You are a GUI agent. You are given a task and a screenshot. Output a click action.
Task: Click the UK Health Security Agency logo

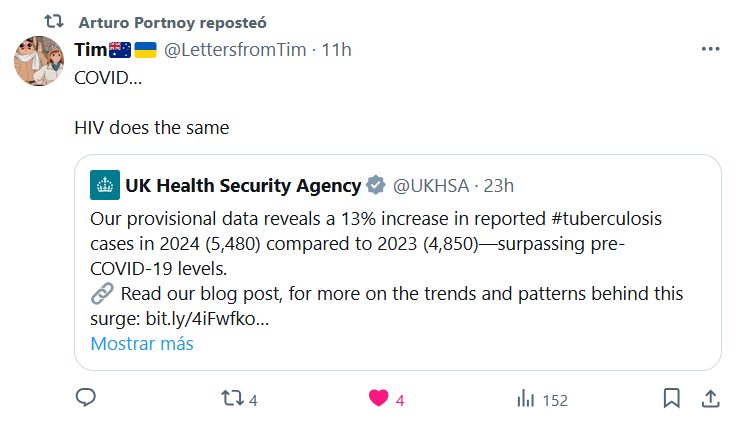tap(104, 185)
